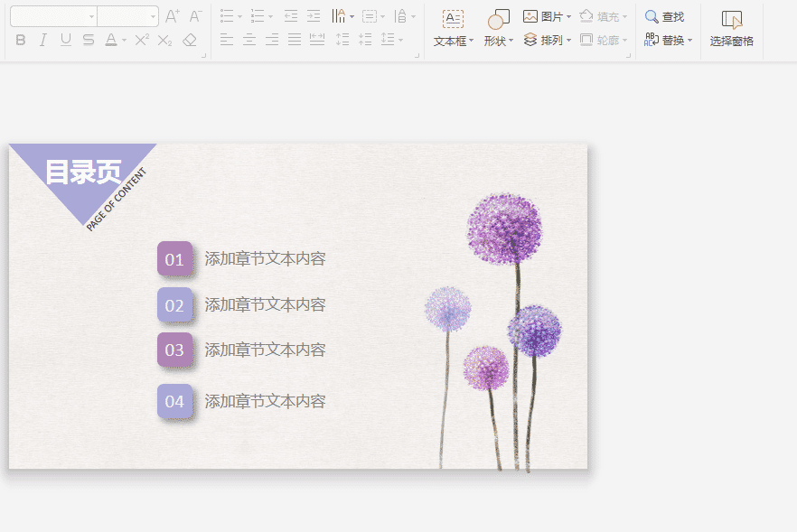Screen dimensions: 797x532
Task: Click the increase font size A+ icon
Action: coord(173,17)
